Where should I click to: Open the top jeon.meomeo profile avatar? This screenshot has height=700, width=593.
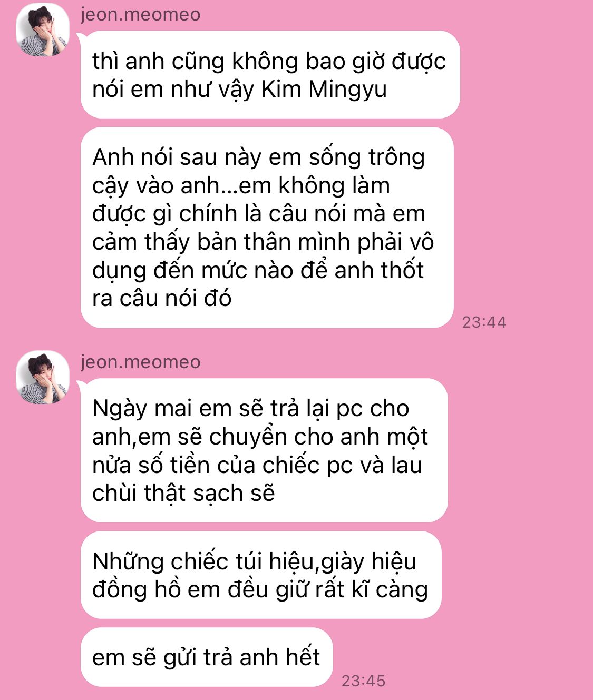click(43, 30)
